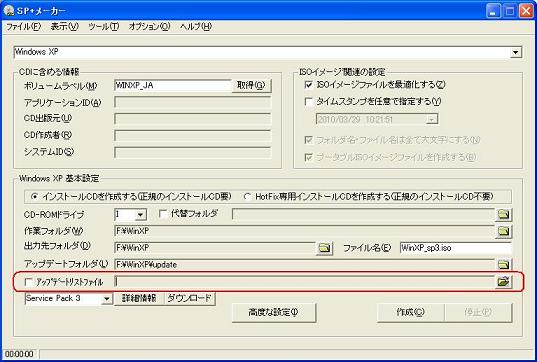This screenshot has width=537, height=362.
Task: Click the ボリュームラベル field WINXP_JA
Action: click(x=173, y=85)
